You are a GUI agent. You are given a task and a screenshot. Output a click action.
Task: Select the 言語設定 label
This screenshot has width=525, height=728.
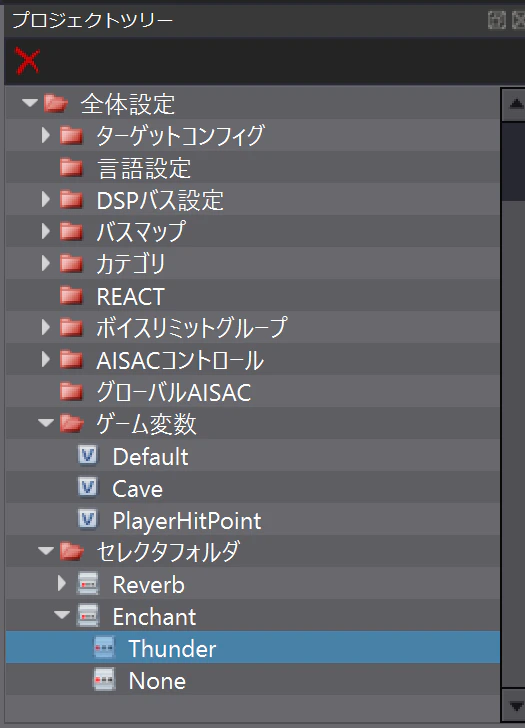tap(144, 168)
